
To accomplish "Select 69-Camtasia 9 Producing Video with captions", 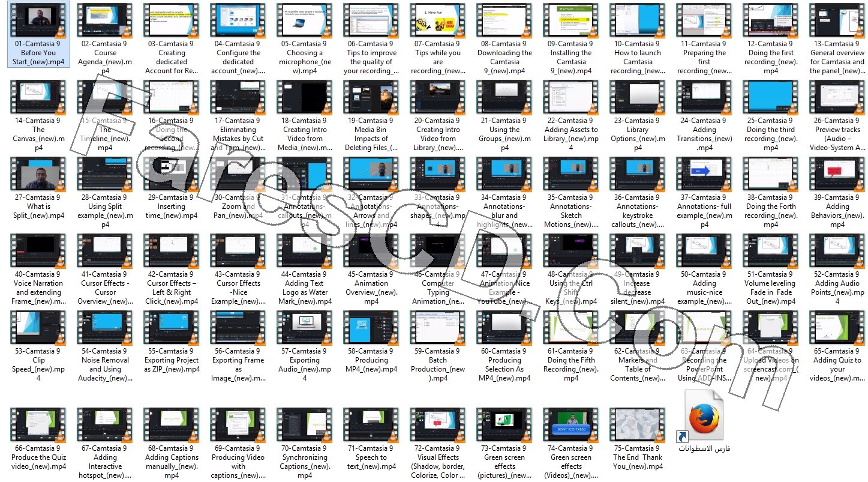I will coord(238,443).
